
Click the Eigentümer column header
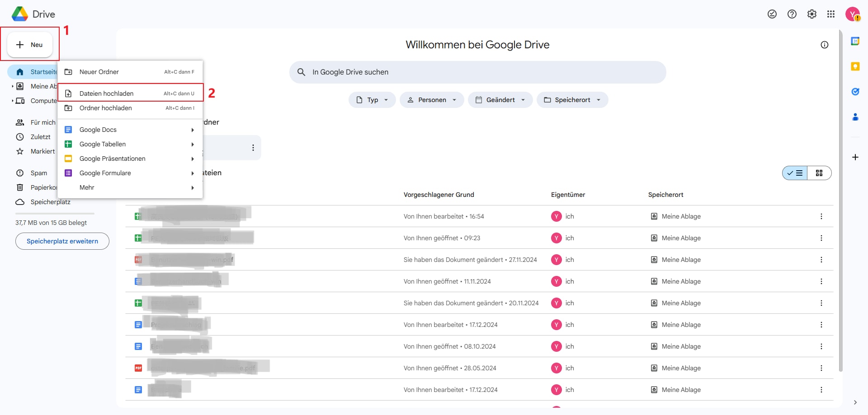pos(568,195)
